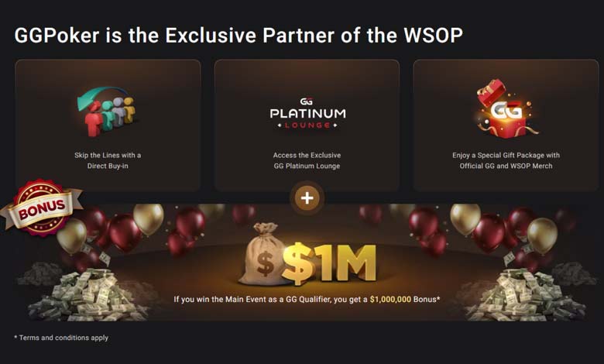Click the GGPoker Exclusive Partner heading
604x364 pixels.
239,35
